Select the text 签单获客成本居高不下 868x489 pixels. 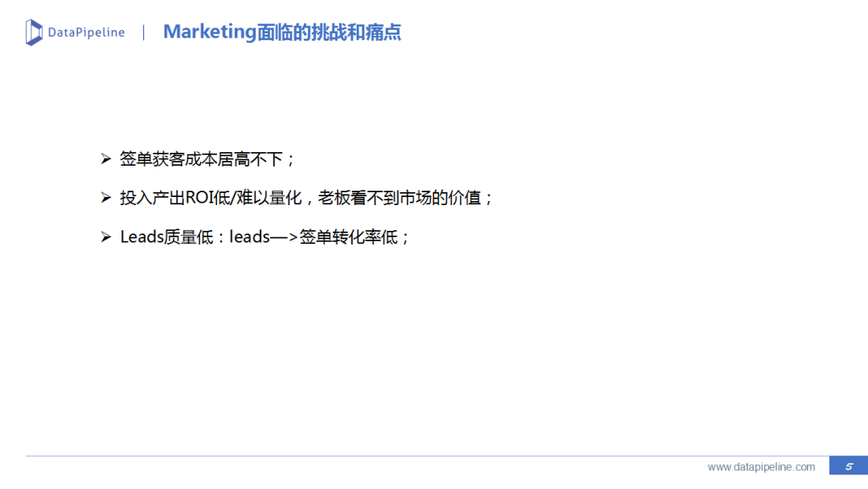click(202, 159)
